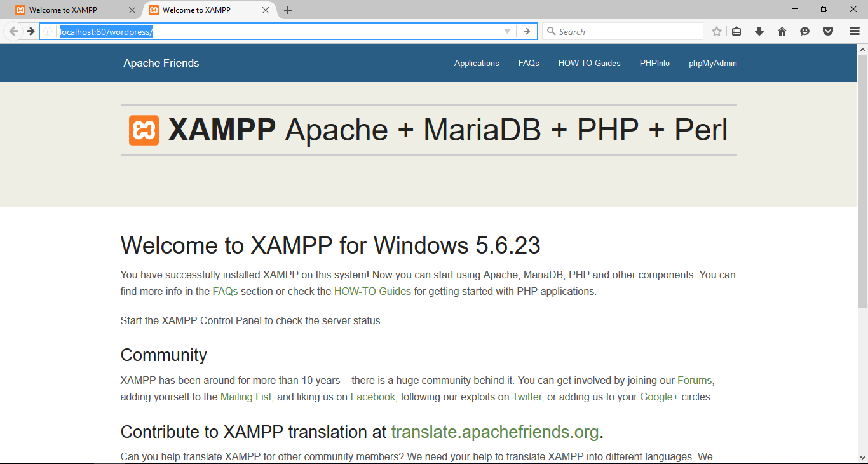Load the wordpress URL with the go arrow
This screenshot has height=464, width=868.
click(x=527, y=31)
